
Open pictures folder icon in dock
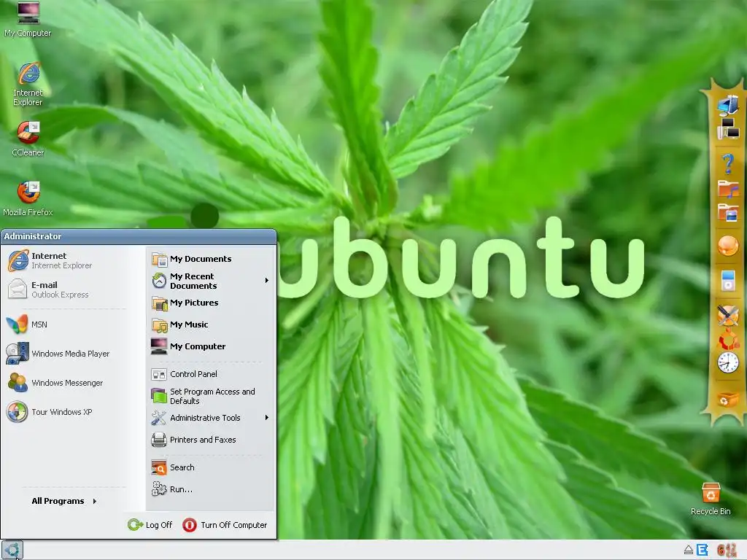(728, 212)
